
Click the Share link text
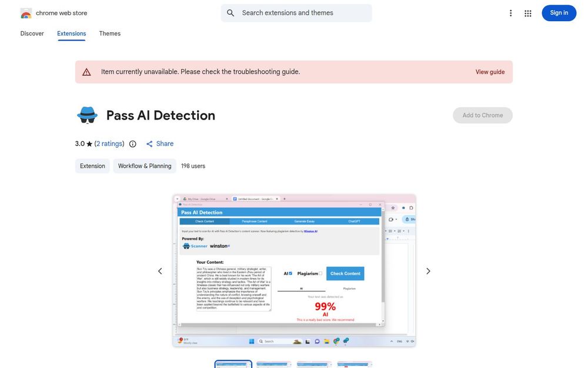tap(165, 144)
